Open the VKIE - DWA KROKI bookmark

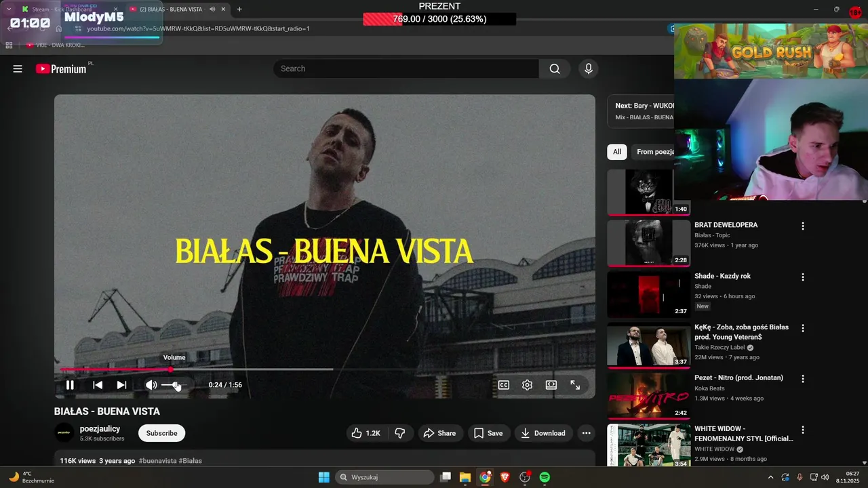(56, 45)
